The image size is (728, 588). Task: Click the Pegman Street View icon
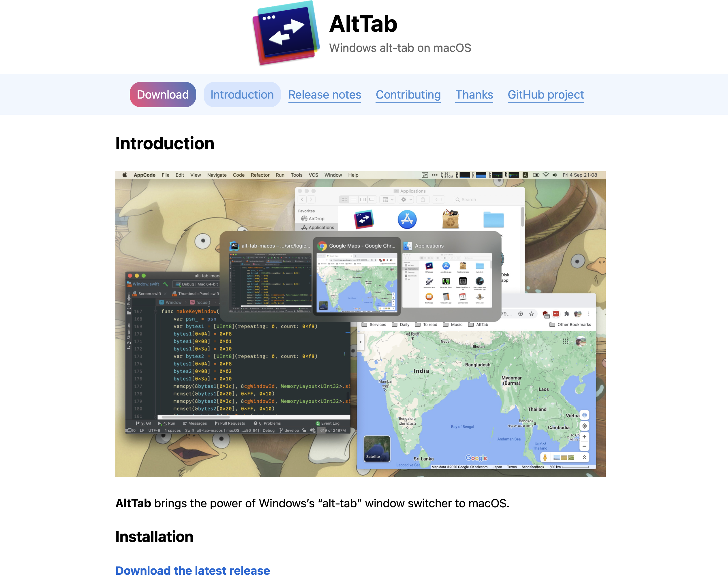click(x=545, y=458)
